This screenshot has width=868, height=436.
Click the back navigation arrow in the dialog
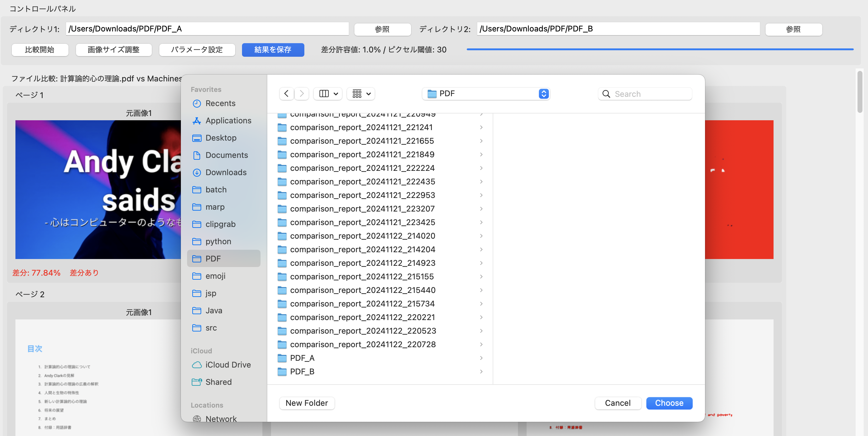[x=286, y=94]
